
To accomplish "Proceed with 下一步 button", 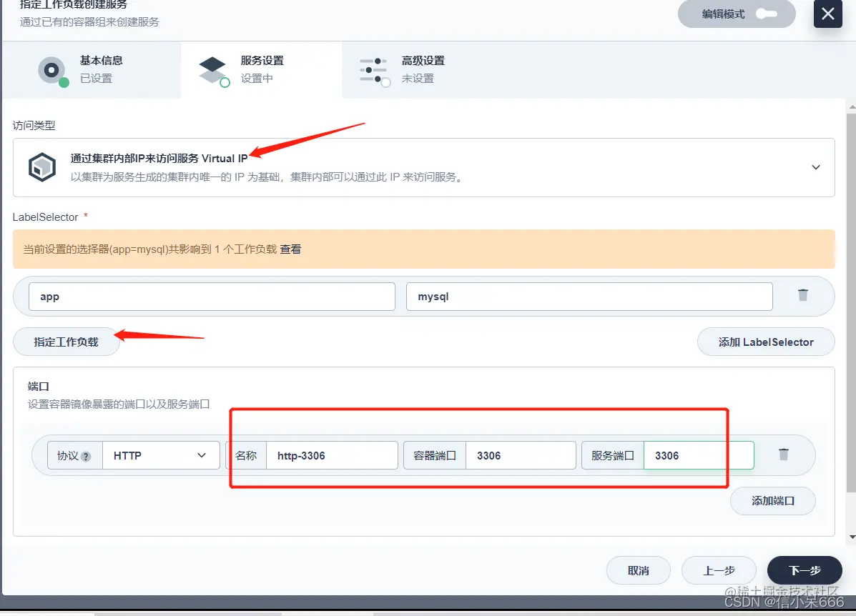I will click(x=805, y=571).
